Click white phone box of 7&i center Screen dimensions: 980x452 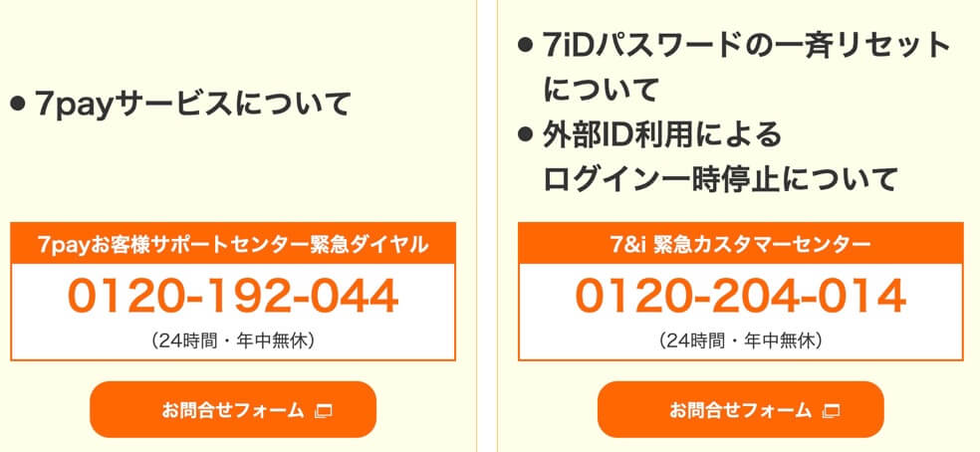click(x=741, y=312)
